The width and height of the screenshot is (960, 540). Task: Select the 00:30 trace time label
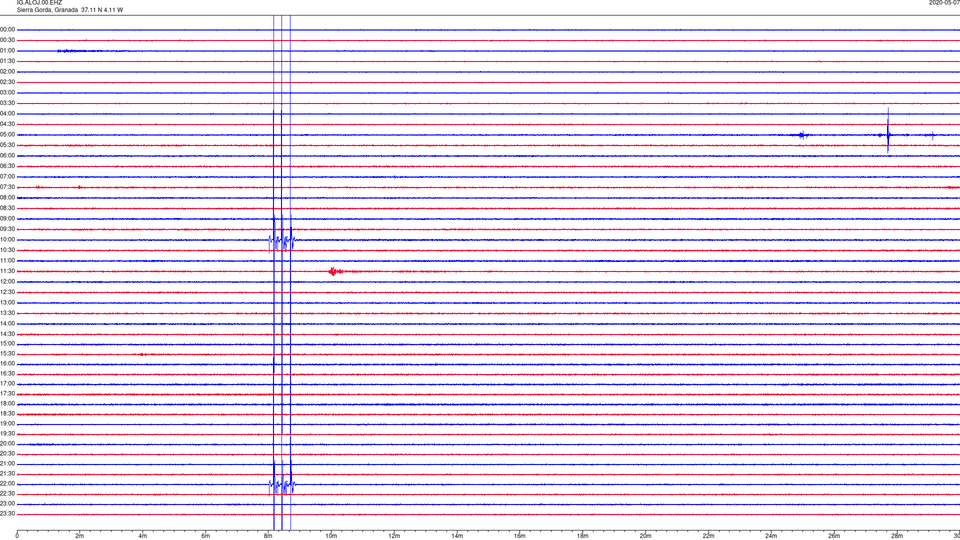8,40
